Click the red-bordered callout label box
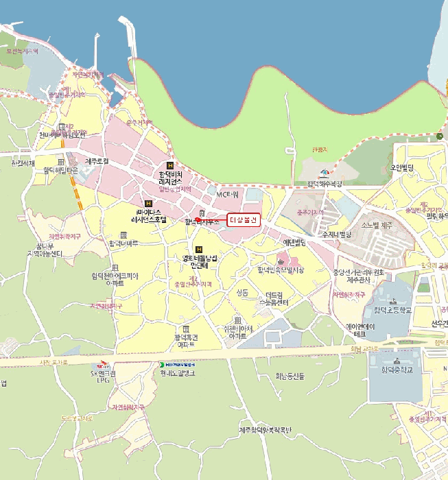This screenshot has width=448, height=480. [244, 220]
